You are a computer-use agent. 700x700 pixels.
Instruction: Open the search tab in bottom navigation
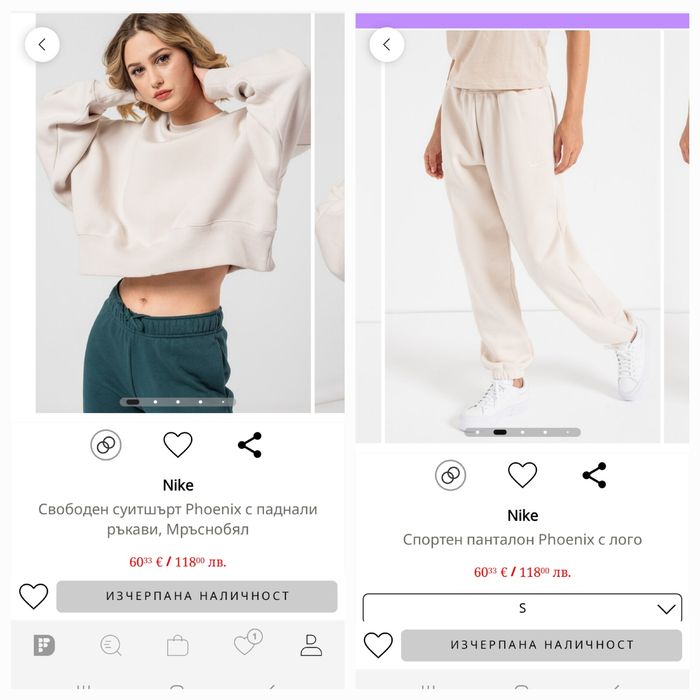point(111,646)
